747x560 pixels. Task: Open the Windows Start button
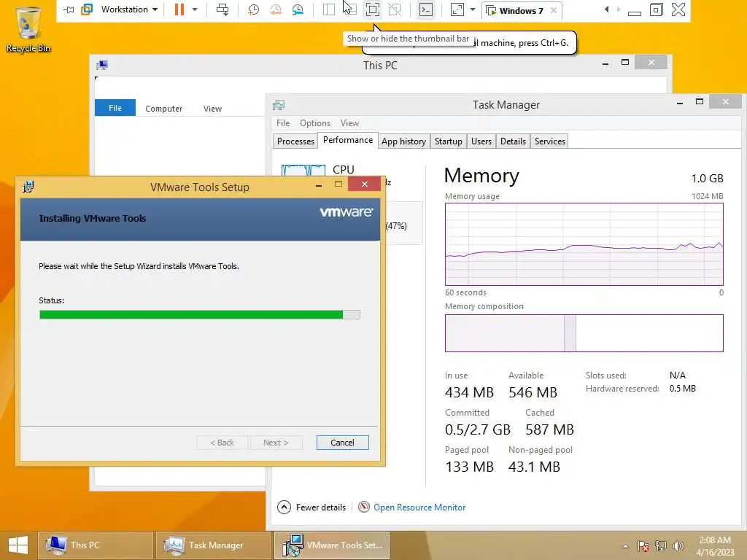point(18,545)
